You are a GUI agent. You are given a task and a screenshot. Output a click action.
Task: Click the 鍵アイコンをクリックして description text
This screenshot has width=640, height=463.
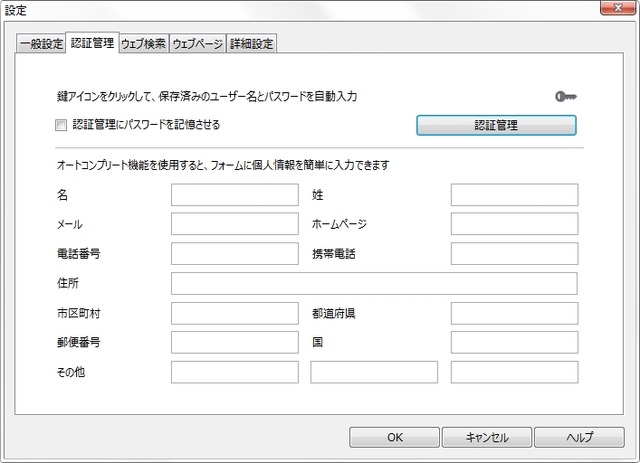[207, 96]
